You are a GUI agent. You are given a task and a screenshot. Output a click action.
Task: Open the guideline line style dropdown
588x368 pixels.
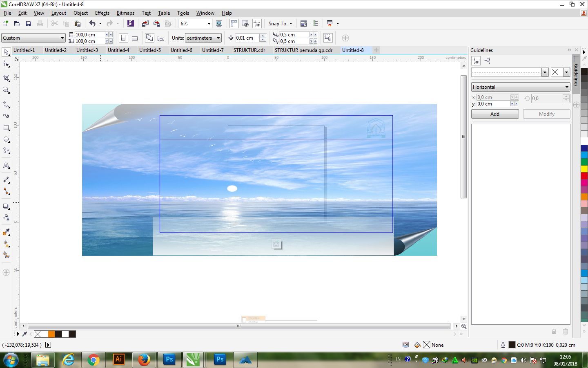click(545, 72)
